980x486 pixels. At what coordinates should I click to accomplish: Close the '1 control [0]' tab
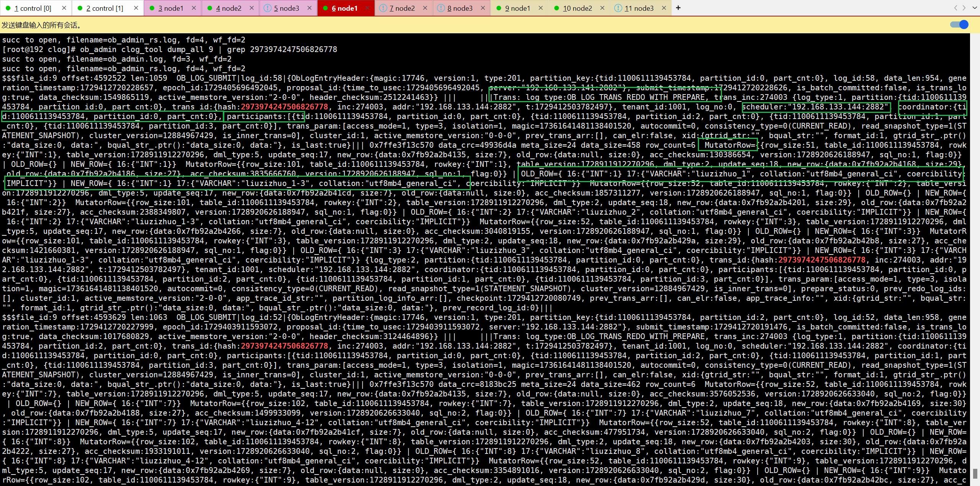(64, 8)
